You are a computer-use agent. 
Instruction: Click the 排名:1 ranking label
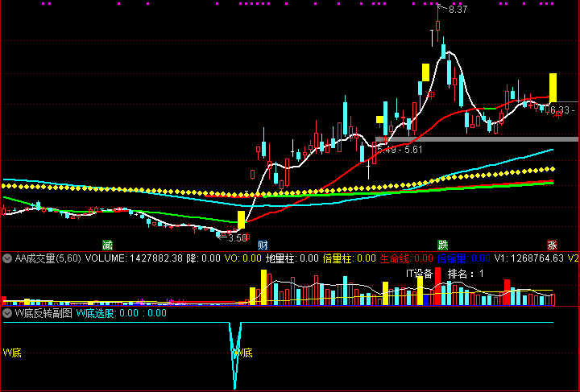(x=466, y=274)
